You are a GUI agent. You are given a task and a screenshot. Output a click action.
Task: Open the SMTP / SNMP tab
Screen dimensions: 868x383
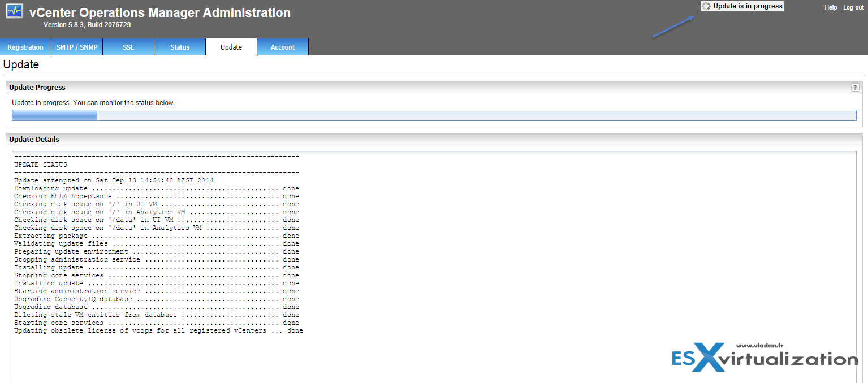tap(77, 47)
